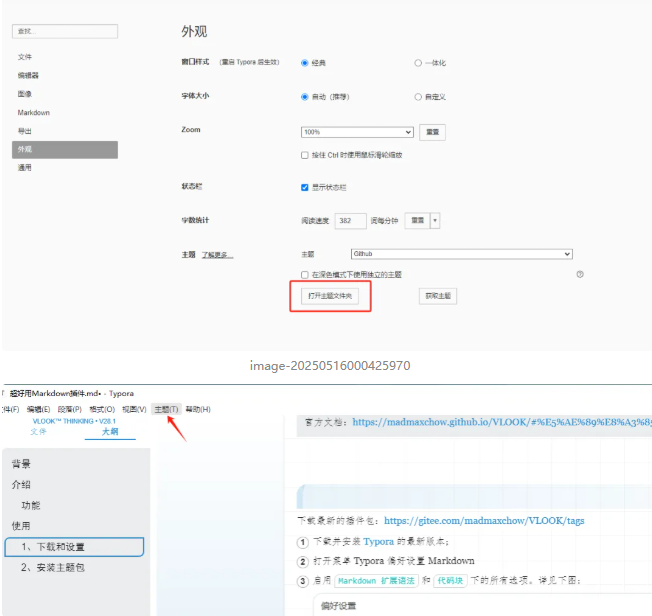Click the help question mark icon beside dark mode theme
Viewport: 652px width, 616px height.
[580, 274]
